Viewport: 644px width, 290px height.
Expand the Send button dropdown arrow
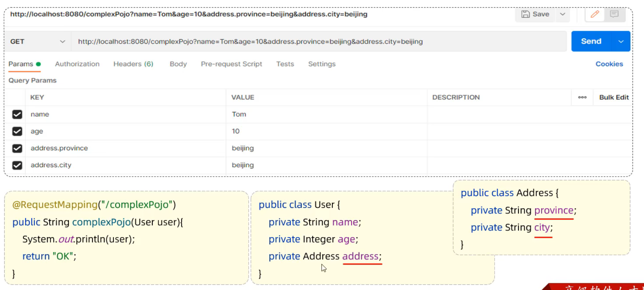coord(620,42)
